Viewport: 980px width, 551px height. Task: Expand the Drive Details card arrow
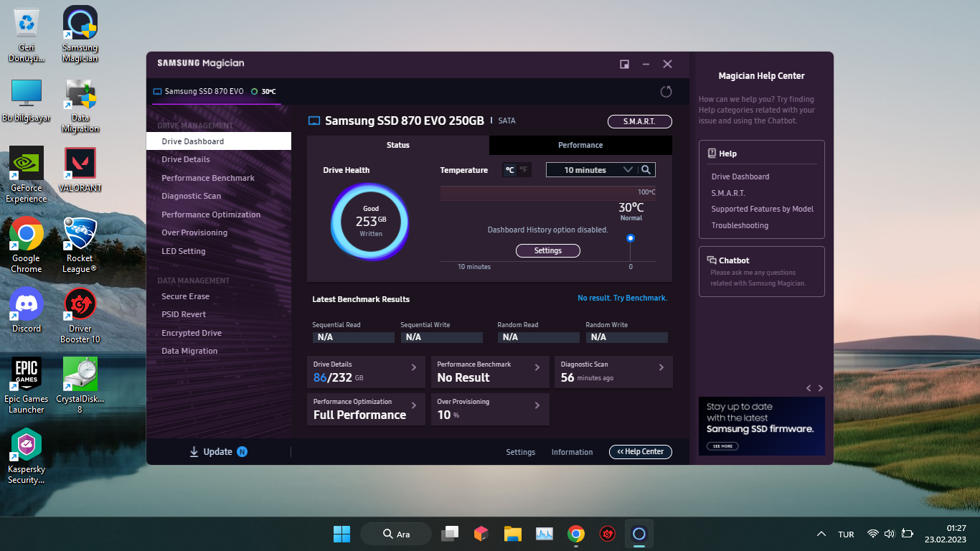(414, 367)
